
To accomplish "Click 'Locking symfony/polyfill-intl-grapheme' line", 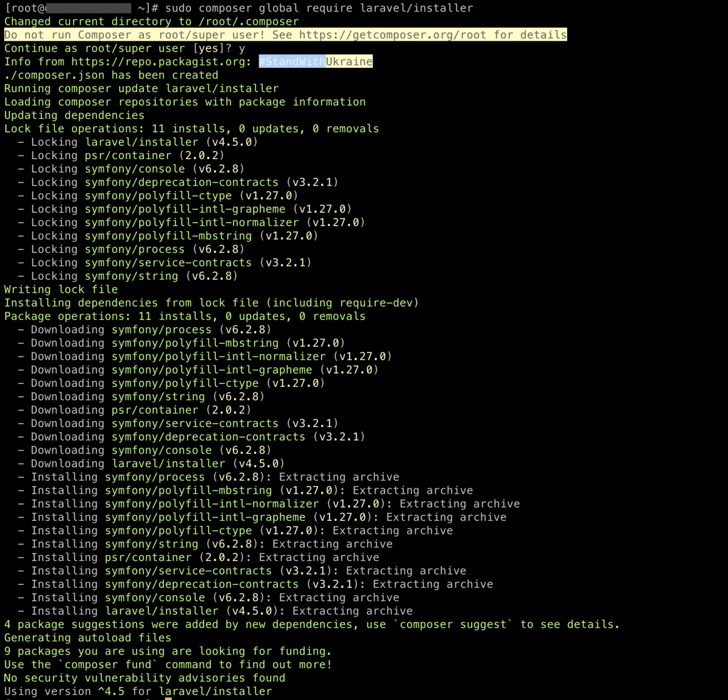I will pos(184,208).
